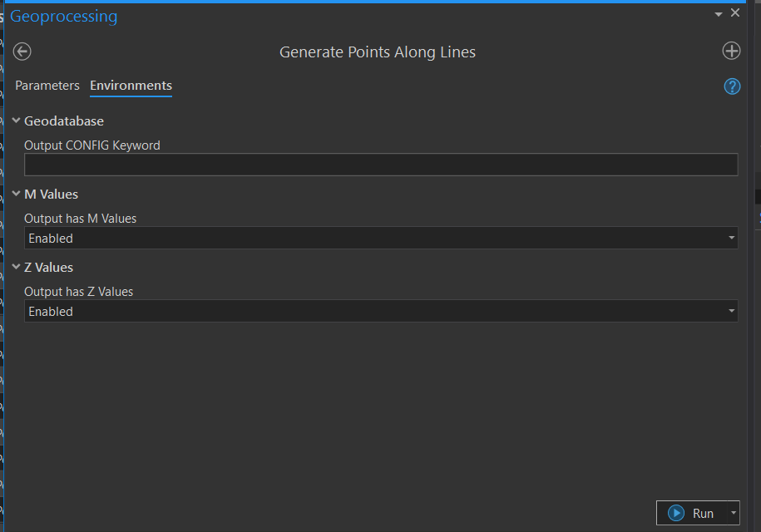Switch to the Parameters tab
761x532 pixels.
pos(47,85)
